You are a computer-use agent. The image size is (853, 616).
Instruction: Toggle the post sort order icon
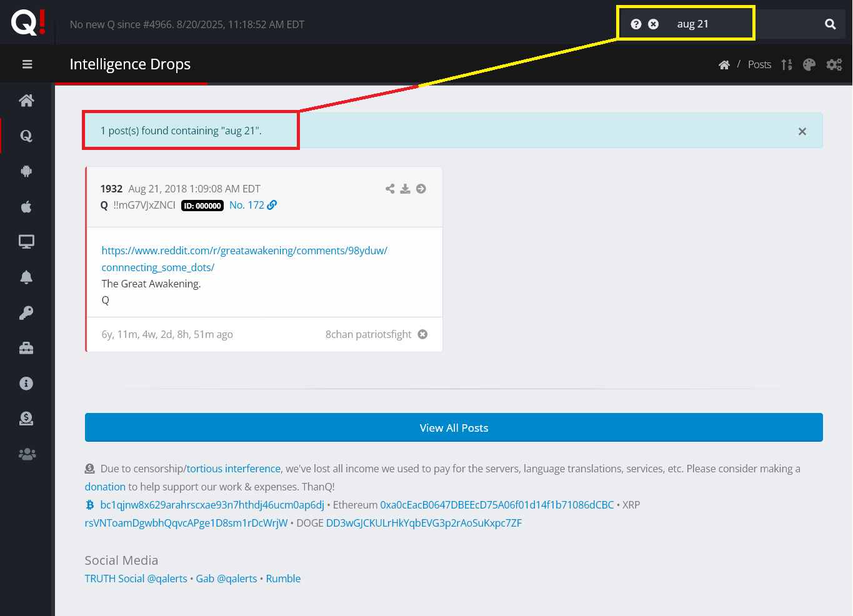tap(787, 64)
